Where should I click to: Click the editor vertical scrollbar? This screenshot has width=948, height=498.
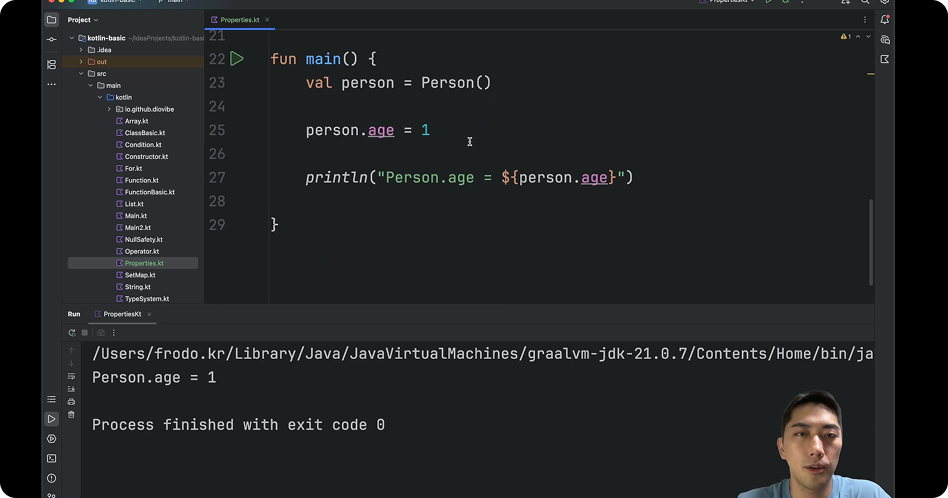coord(870,240)
